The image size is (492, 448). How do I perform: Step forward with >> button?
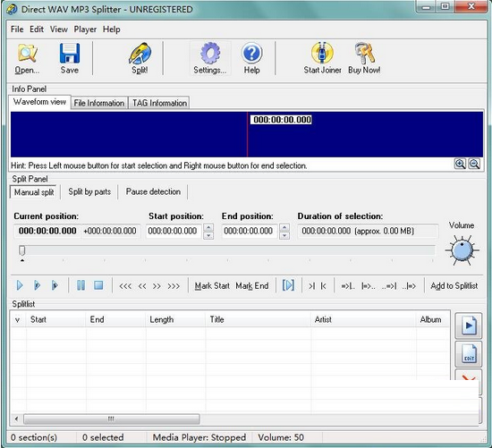click(157, 286)
